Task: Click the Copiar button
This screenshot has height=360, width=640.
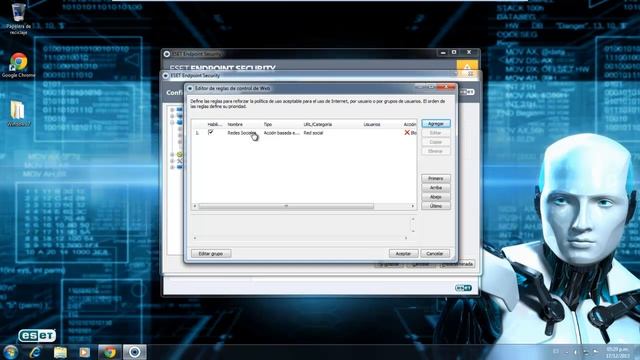Action: pos(436,142)
